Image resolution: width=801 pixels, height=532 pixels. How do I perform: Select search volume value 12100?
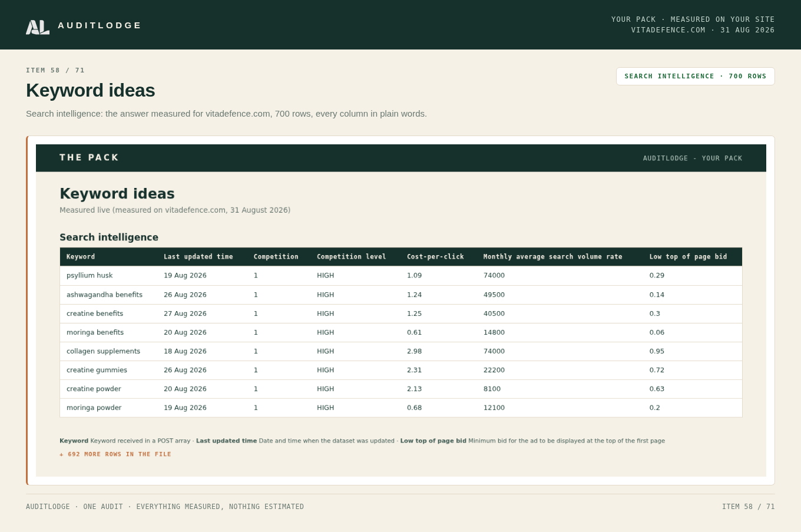click(494, 408)
